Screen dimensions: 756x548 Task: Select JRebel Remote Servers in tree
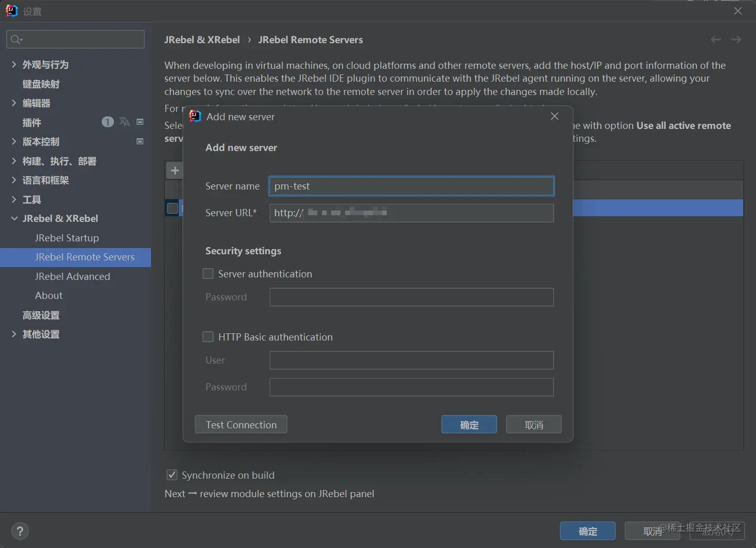(x=75, y=257)
